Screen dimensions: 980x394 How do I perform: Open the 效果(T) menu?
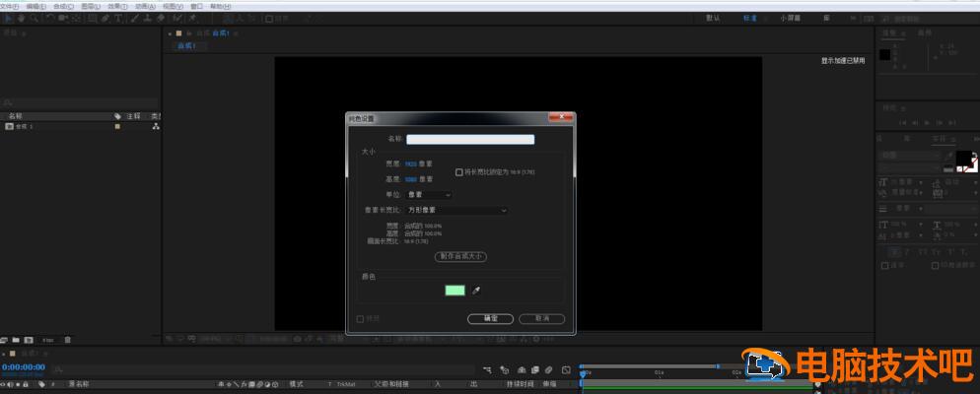(x=117, y=6)
